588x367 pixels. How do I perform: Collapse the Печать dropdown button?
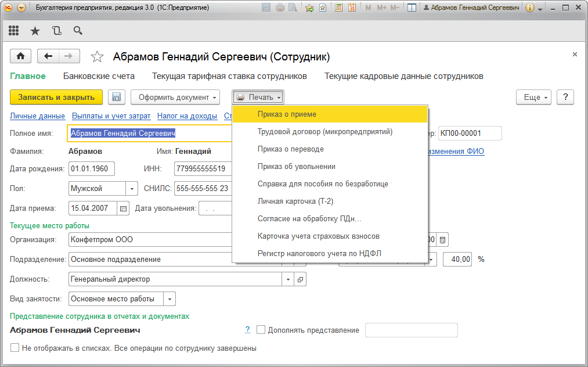coord(258,97)
